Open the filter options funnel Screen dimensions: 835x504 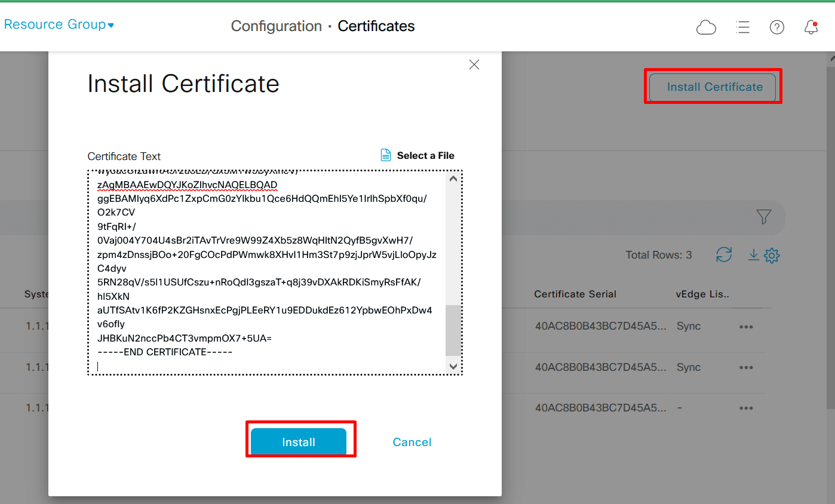tap(764, 217)
